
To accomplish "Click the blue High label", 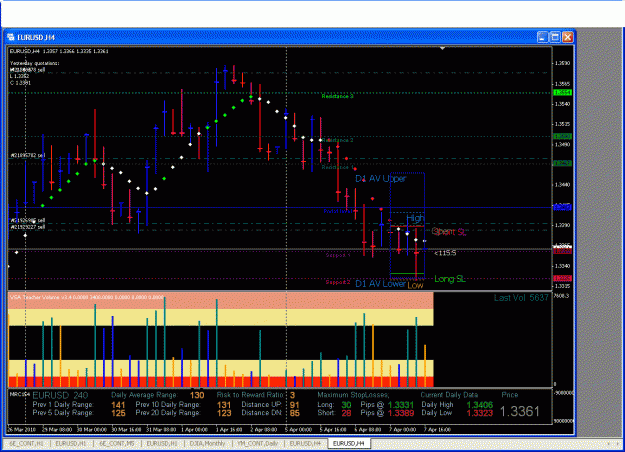I will 415,218.
